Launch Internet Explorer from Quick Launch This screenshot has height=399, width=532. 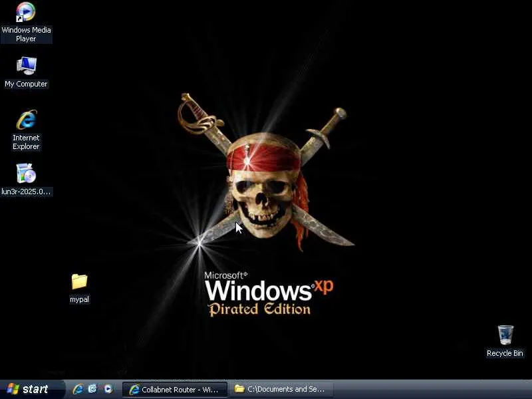coord(78,389)
